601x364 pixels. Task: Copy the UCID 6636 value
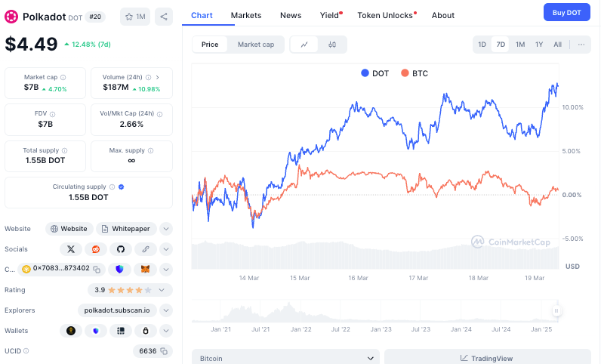point(164,351)
